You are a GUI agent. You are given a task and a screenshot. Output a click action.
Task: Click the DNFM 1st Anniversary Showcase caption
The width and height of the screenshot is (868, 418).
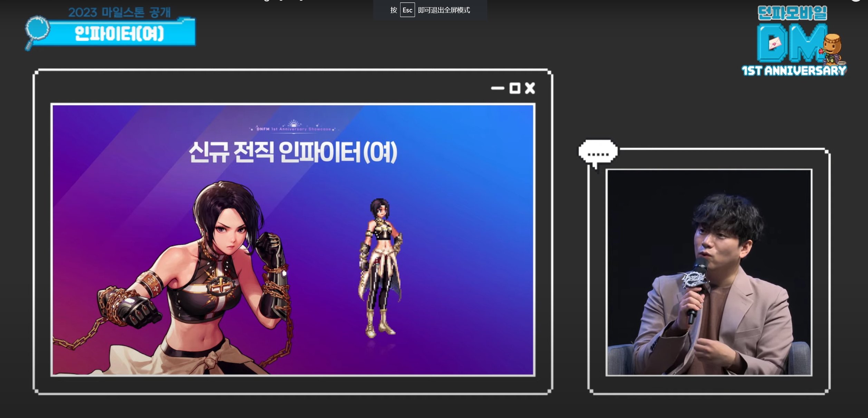tap(293, 129)
